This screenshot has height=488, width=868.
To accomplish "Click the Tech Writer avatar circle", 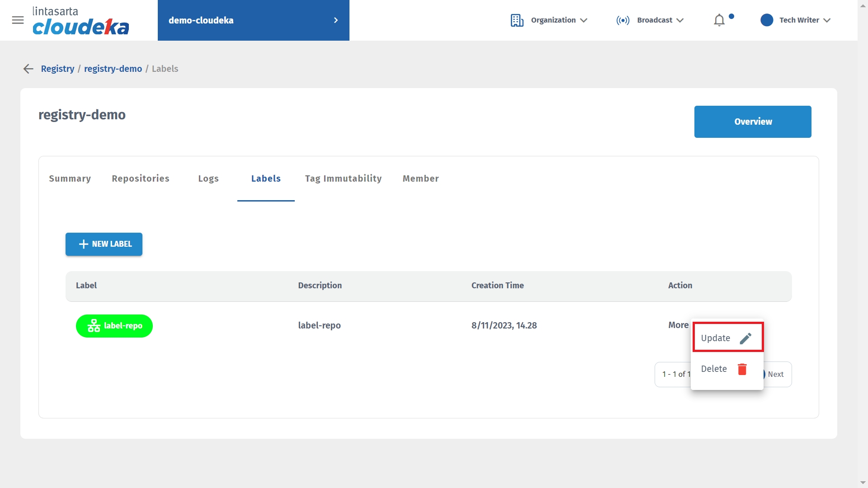I will pos(766,20).
